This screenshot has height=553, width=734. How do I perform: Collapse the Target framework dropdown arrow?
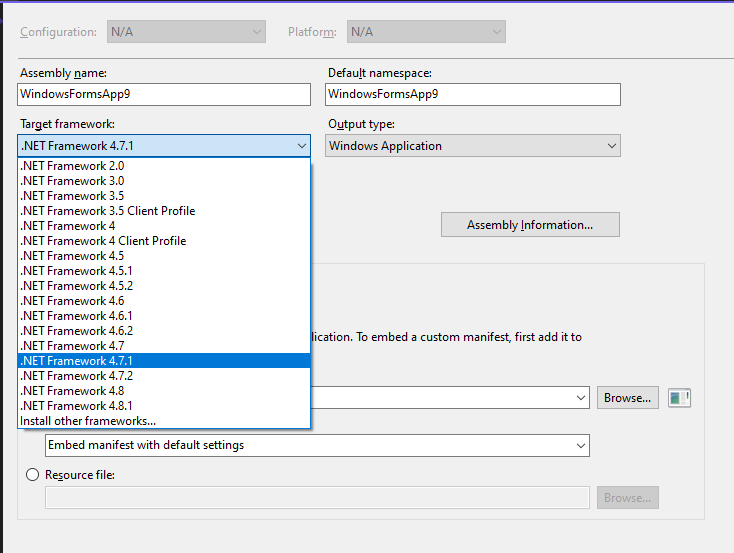coord(302,146)
